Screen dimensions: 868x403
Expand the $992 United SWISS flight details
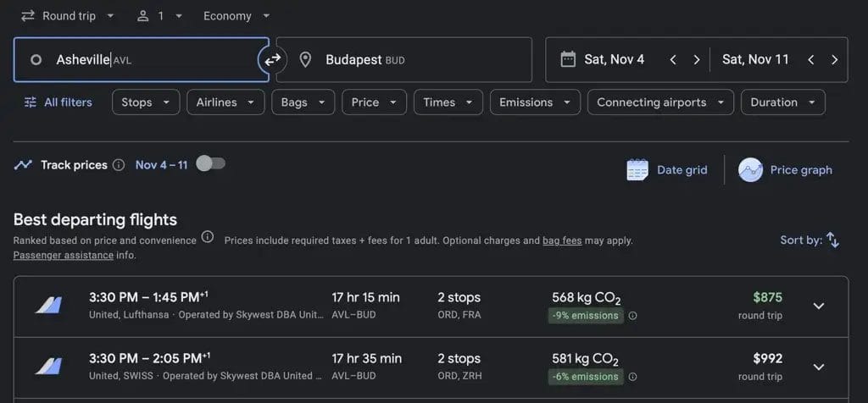(x=818, y=367)
